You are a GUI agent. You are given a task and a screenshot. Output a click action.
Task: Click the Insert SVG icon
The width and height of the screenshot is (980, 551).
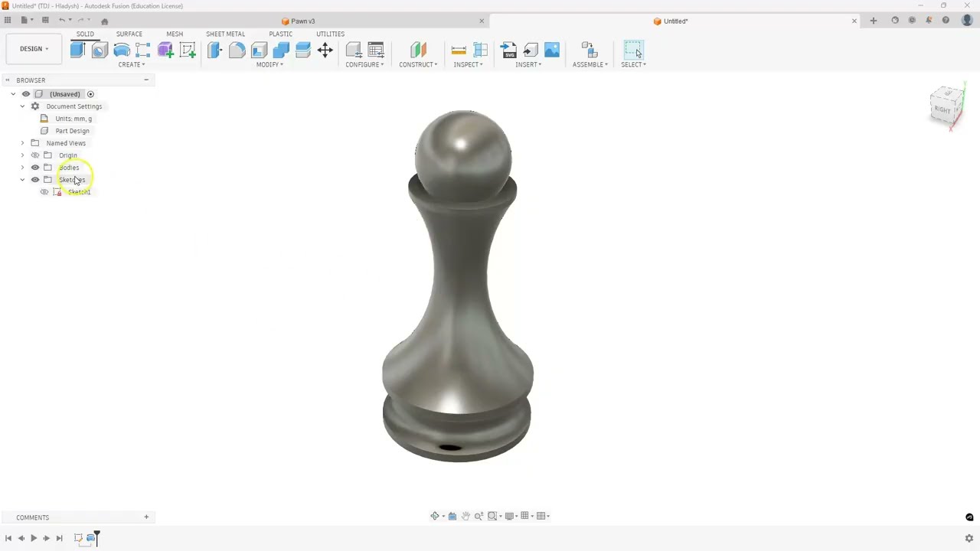click(508, 51)
